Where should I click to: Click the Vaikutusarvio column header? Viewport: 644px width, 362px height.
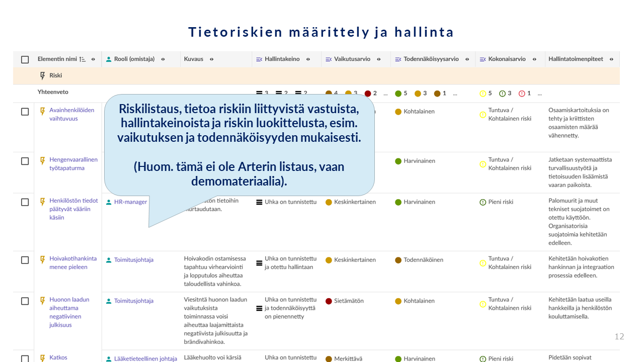click(x=352, y=59)
